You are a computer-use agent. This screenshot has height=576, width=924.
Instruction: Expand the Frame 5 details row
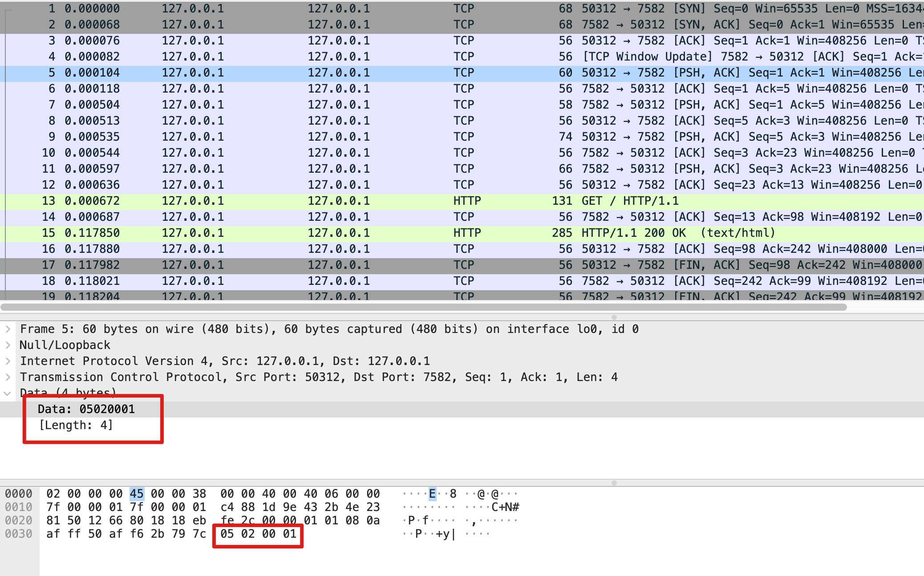[x=8, y=329]
